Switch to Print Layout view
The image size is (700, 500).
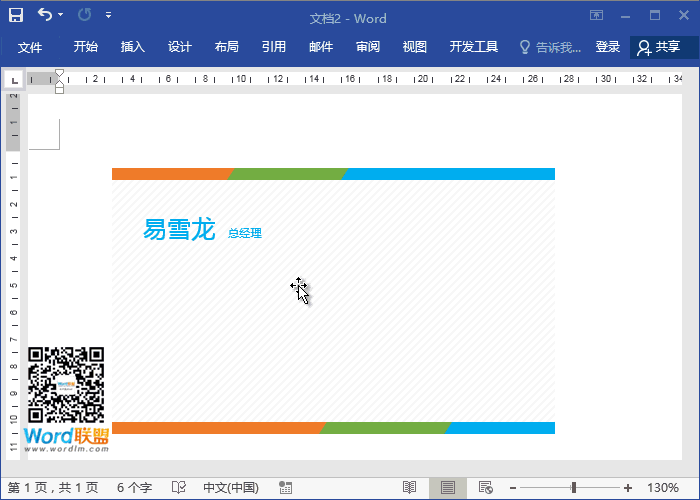tap(448, 488)
